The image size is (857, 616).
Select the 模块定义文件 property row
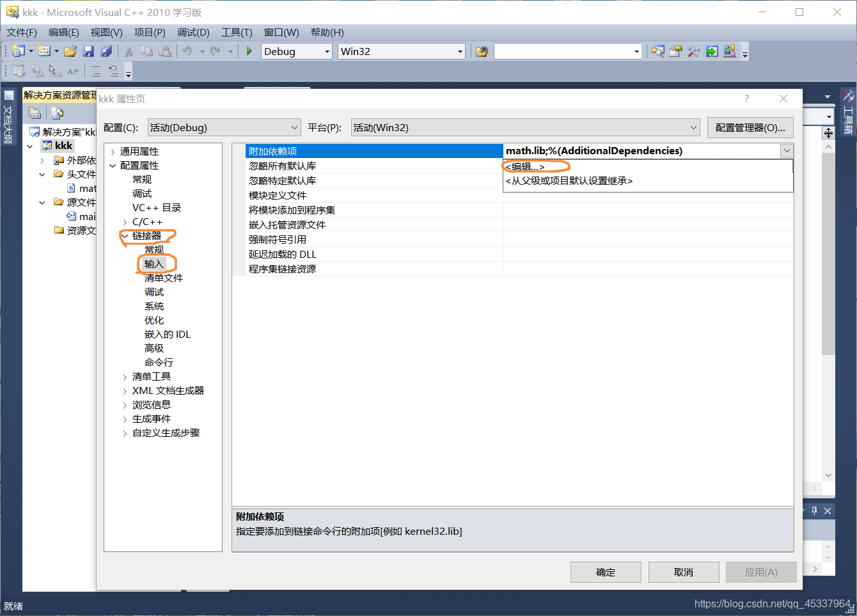coord(519,195)
